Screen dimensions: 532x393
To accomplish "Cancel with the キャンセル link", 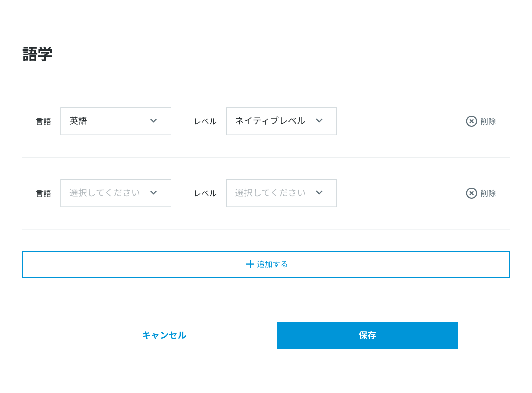I will [164, 335].
